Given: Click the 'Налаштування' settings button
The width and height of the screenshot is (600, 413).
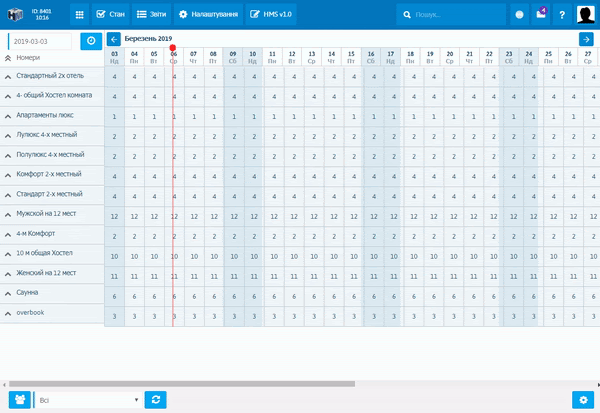Looking at the screenshot, I should coord(208,15).
